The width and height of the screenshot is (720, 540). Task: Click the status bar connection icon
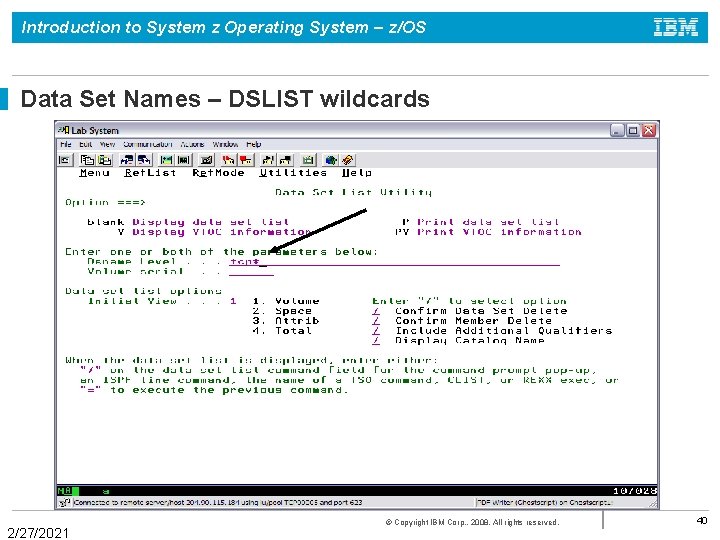pyautogui.click(x=65, y=502)
